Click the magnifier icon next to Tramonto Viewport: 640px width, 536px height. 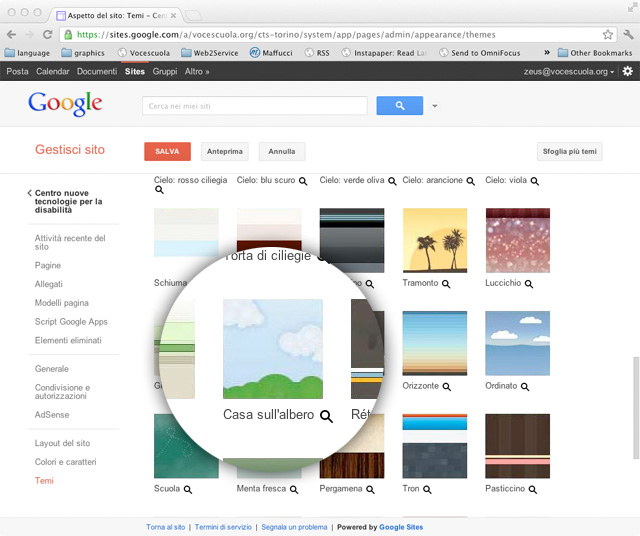click(446, 284)
